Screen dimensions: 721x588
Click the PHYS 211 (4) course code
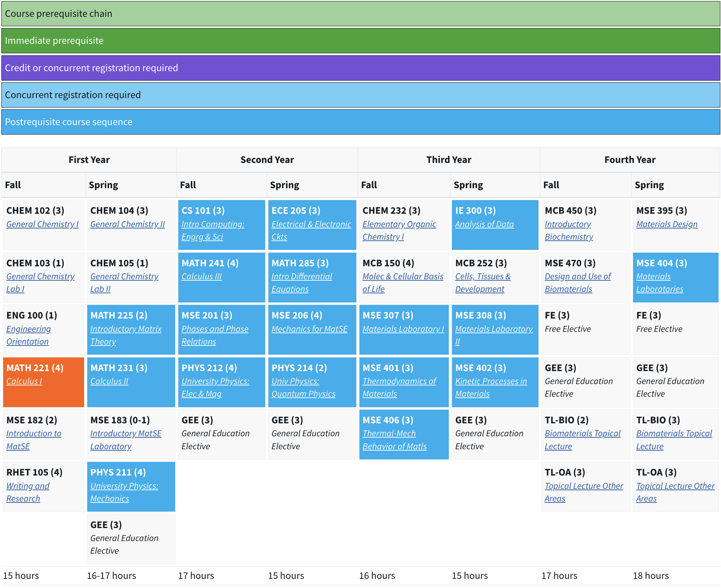tap(118, 472)
